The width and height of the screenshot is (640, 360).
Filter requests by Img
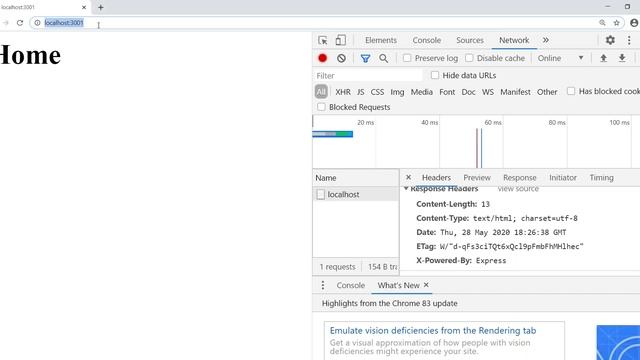coord(397,92)
